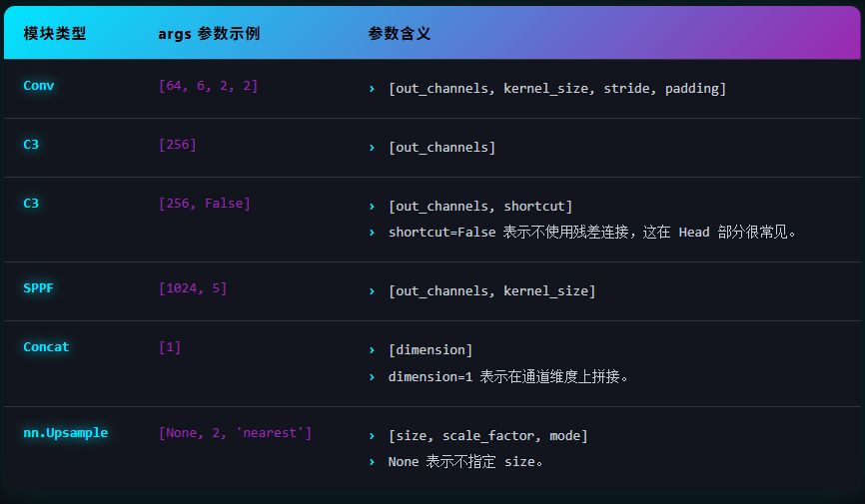Click the 模块类型 column header
This screenshot has width=865, height=504.
pos(55,34)
